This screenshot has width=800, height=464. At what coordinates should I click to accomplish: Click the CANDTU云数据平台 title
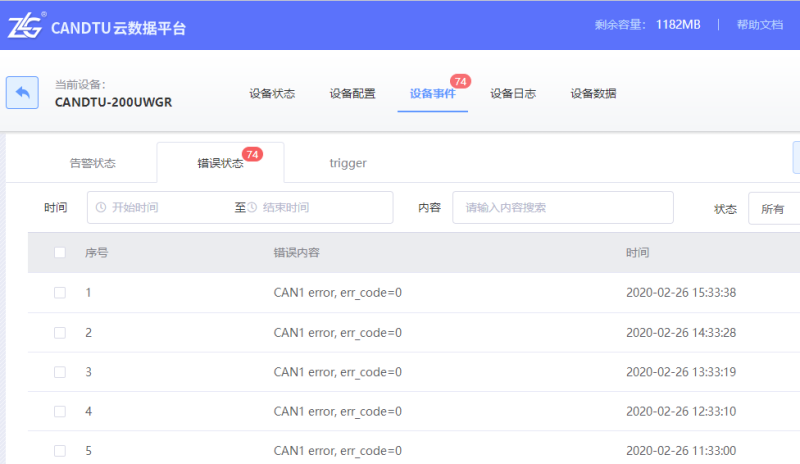[x=118, y=28]
